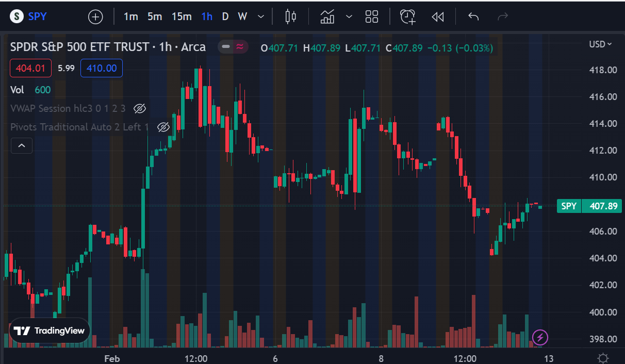
Task: Open the indicators panel
Action: [327, 16]
